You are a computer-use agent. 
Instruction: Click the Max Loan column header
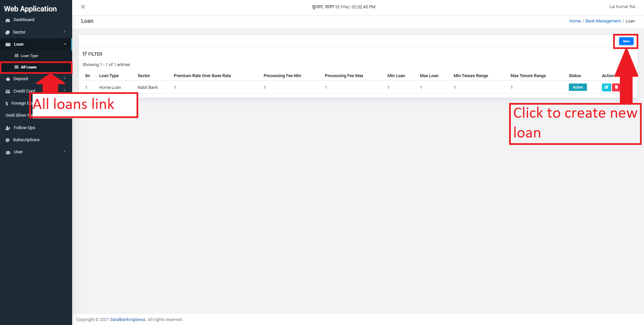pos(429,76)
